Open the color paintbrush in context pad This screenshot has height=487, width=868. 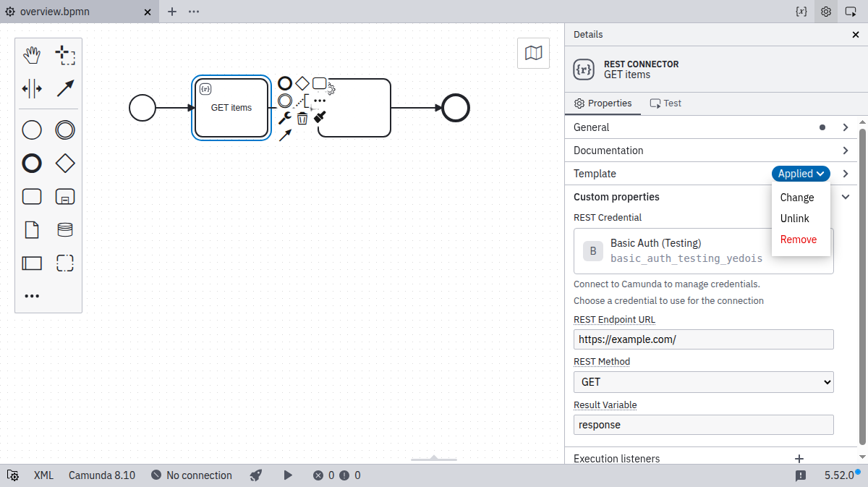point(320,117)
